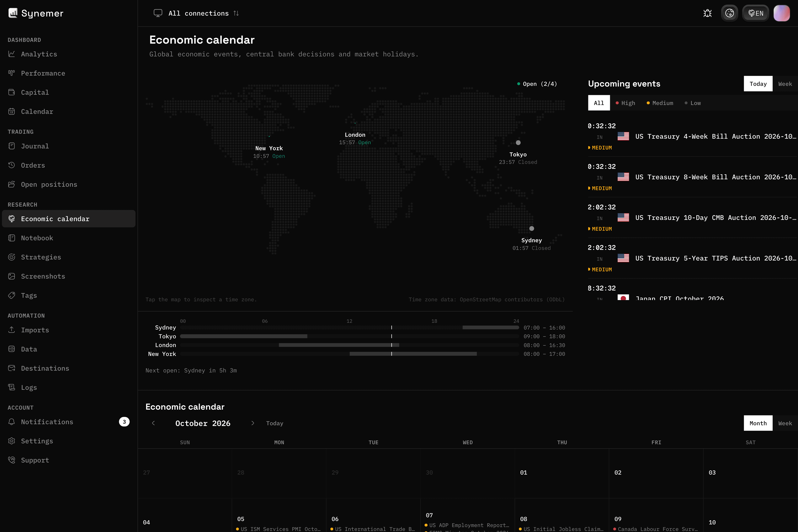Image resolution: width=798 pixels, height=532 pixels.
Task: Open the Open positions page
Action: pyautogui.click(x=69, y=185)
